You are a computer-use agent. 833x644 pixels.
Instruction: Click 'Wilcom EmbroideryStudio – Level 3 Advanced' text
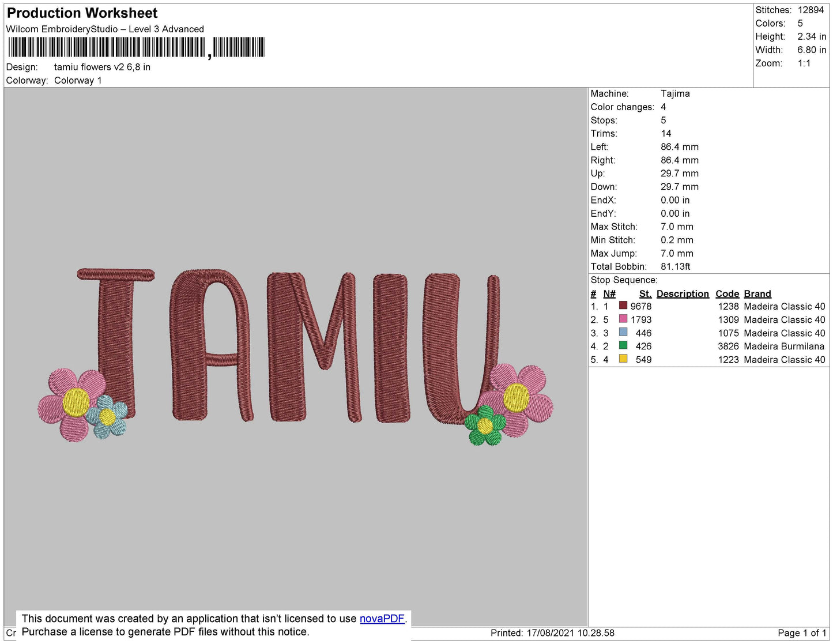pyautogui.click(x=105, y=29)
